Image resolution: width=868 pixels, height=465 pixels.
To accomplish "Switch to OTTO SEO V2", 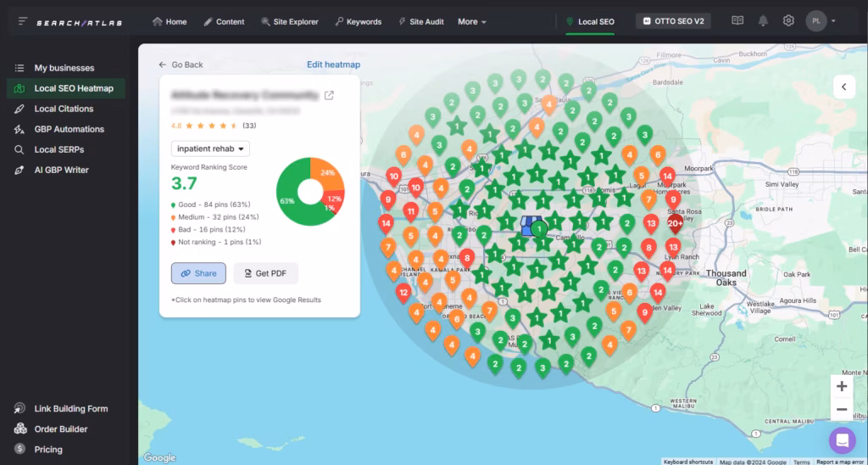I will [x=674, y=21].
